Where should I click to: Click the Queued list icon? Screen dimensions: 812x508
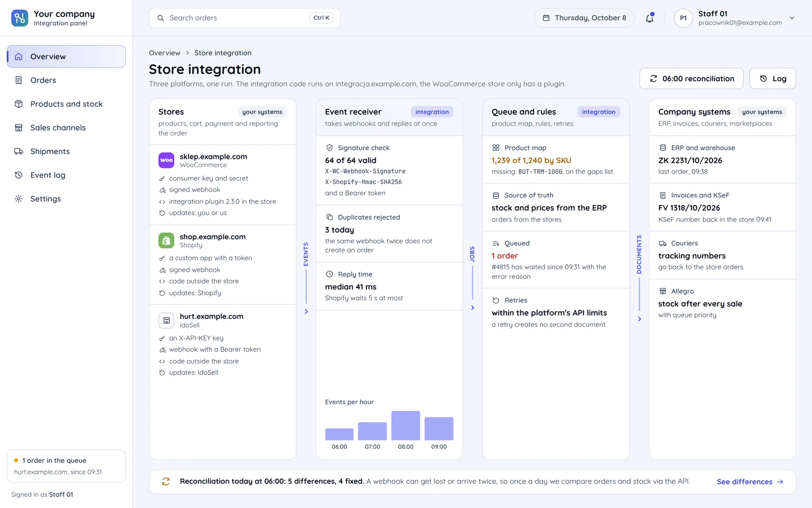pyautogui.click(x=496, y=243)
